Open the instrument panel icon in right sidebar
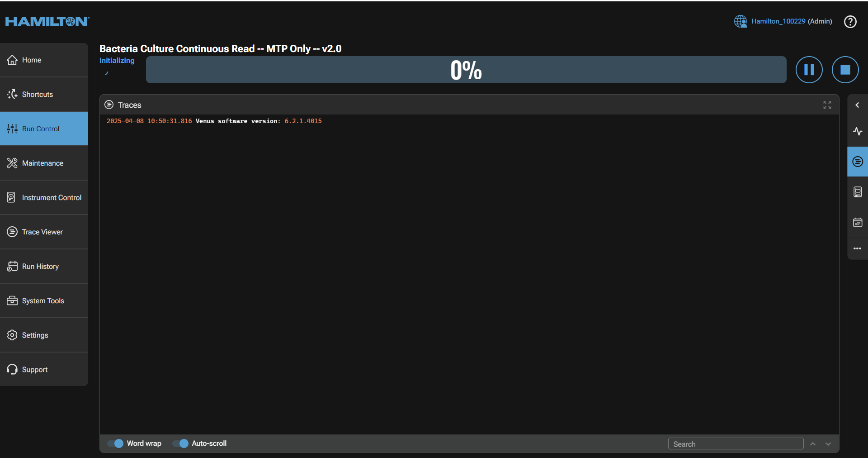868x458 pixels. pyautogui.click(x=857, y=192)
